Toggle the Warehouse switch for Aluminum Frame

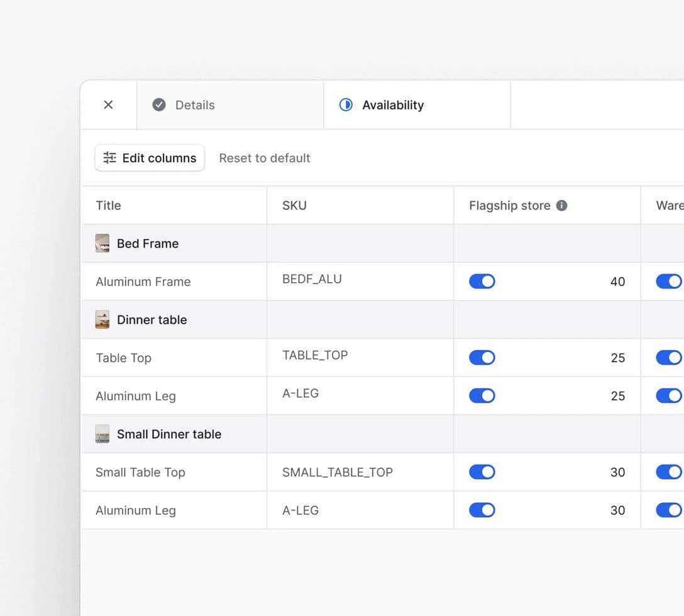(x=669, y=282)
